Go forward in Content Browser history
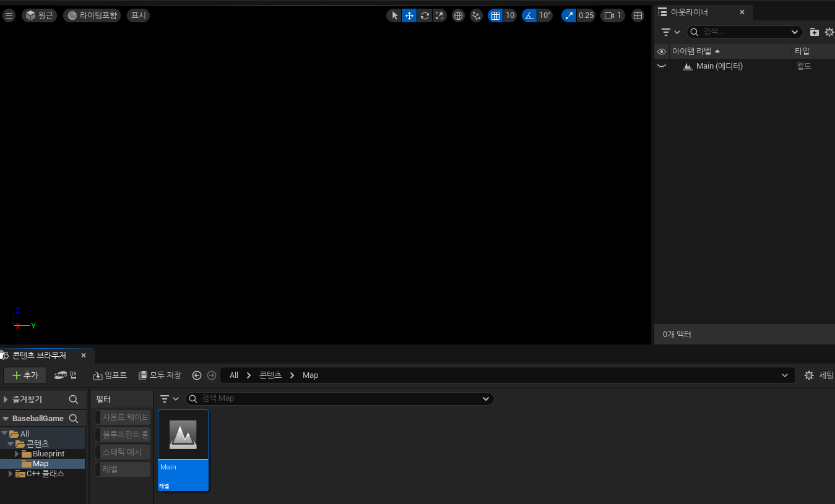 click(212, 375)
